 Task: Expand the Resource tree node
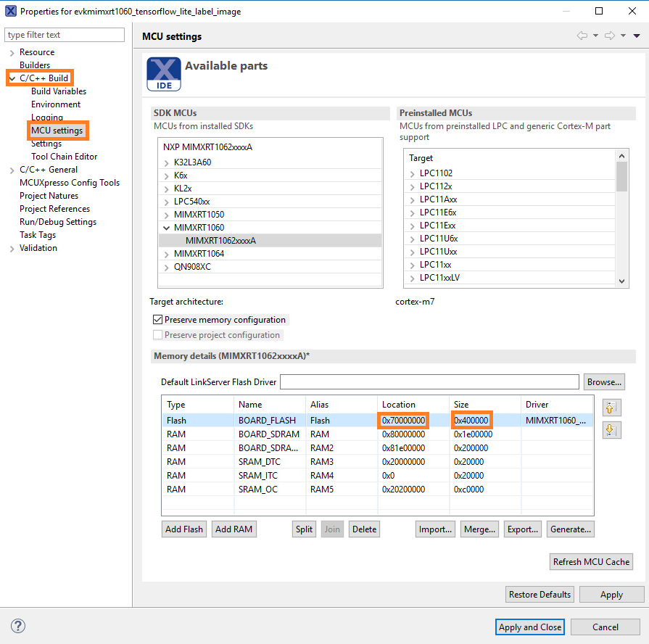click(12, 52)
